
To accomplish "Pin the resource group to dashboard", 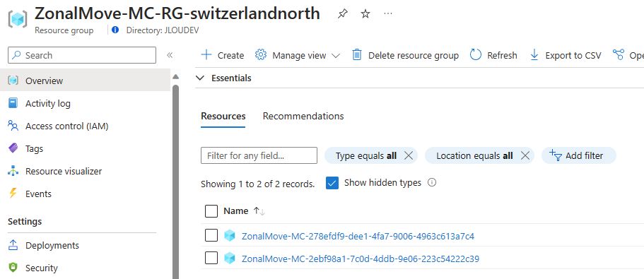I will (342, 14).
